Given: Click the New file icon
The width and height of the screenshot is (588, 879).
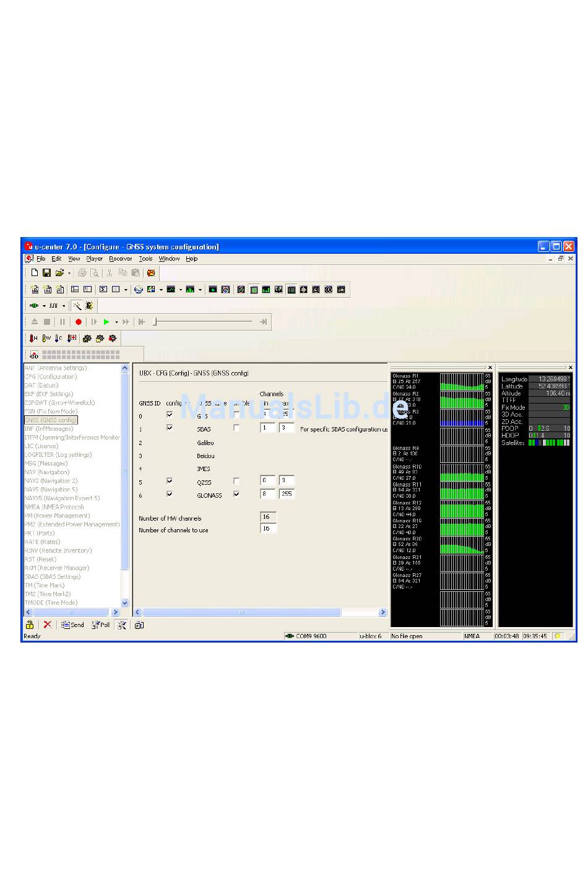Looking at the screenshot, I should 35,273.
